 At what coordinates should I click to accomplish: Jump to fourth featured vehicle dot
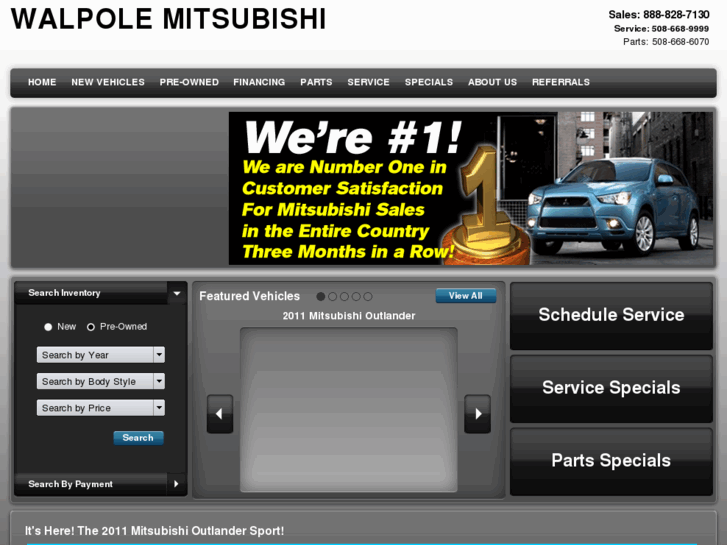tap(356, 296)
